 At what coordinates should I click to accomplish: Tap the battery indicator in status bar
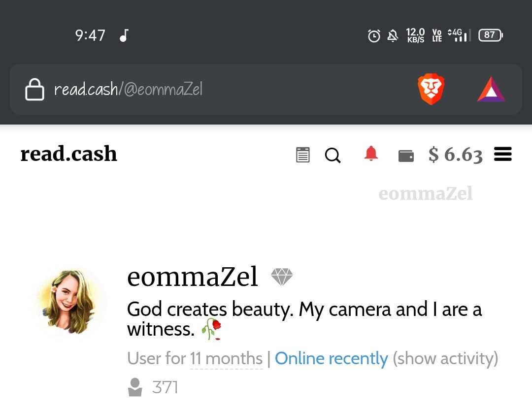pos(491,35)
